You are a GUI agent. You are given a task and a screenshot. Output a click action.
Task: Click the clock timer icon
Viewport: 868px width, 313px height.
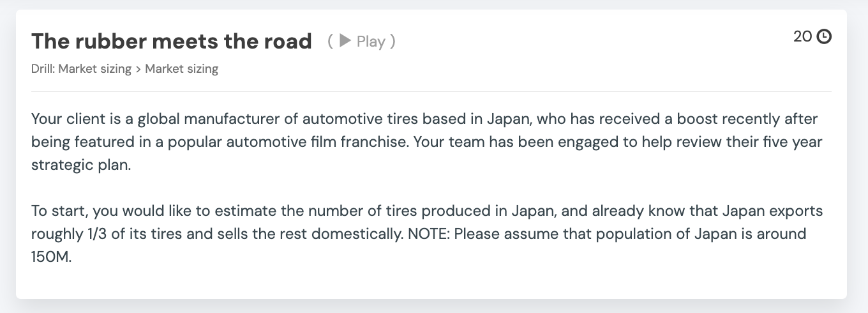click(824, 37)
